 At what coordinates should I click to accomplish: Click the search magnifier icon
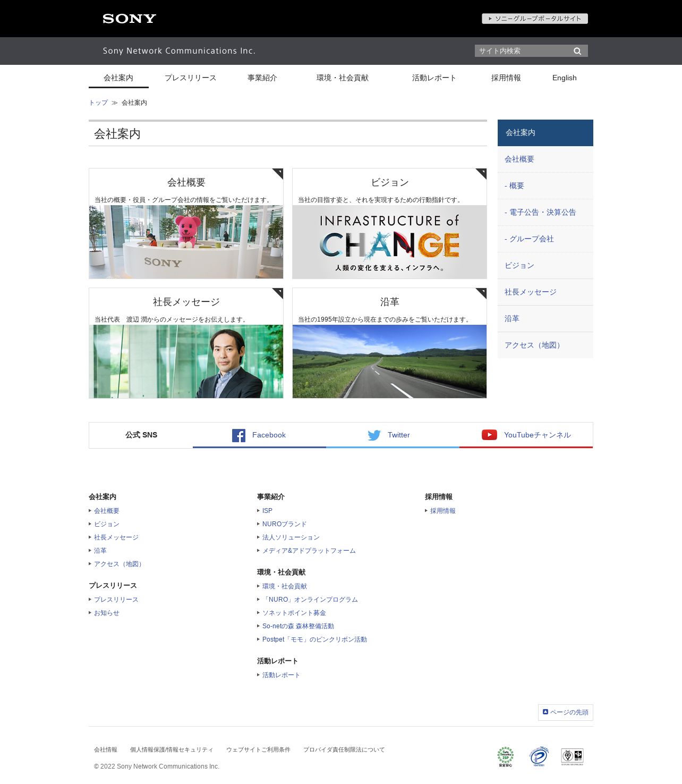pyautogui.click(x=577, y=51)
